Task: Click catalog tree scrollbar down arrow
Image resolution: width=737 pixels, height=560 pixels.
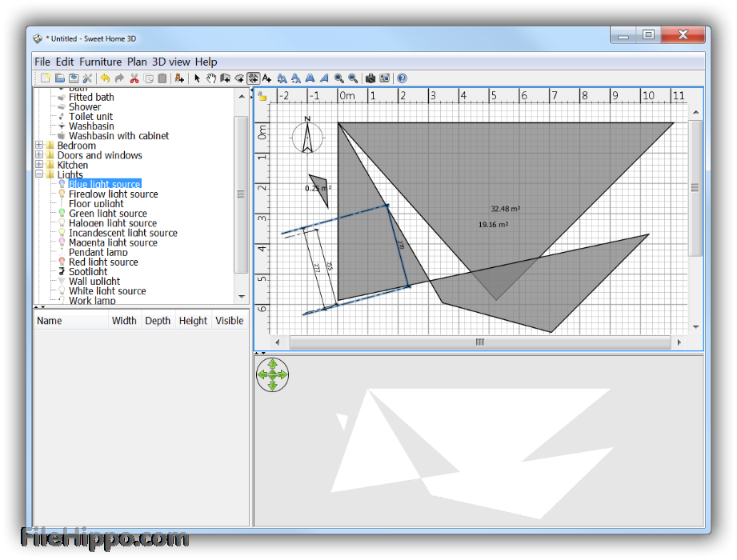Action: 242,297
